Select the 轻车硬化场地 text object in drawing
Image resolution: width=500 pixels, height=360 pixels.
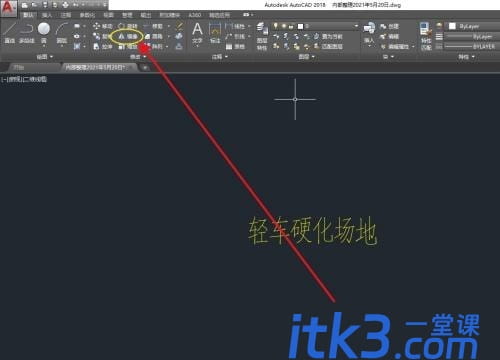click(313, 231)
